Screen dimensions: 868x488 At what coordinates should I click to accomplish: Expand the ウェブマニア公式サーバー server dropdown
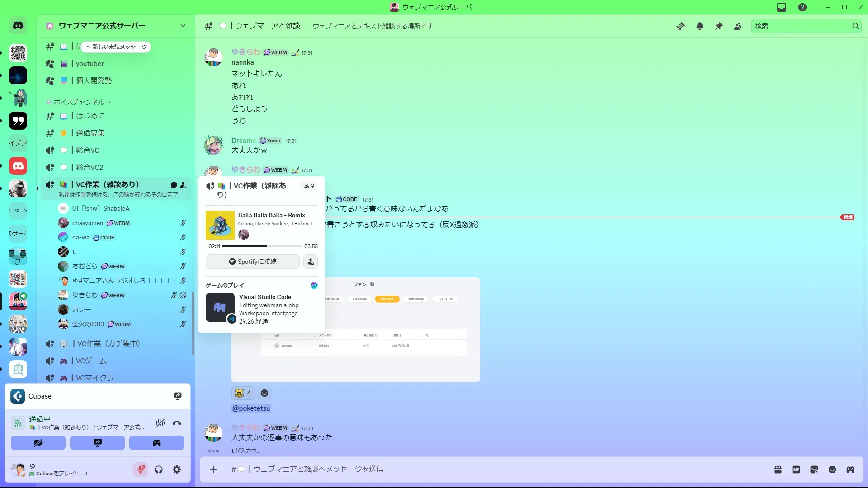coord(183,26)
